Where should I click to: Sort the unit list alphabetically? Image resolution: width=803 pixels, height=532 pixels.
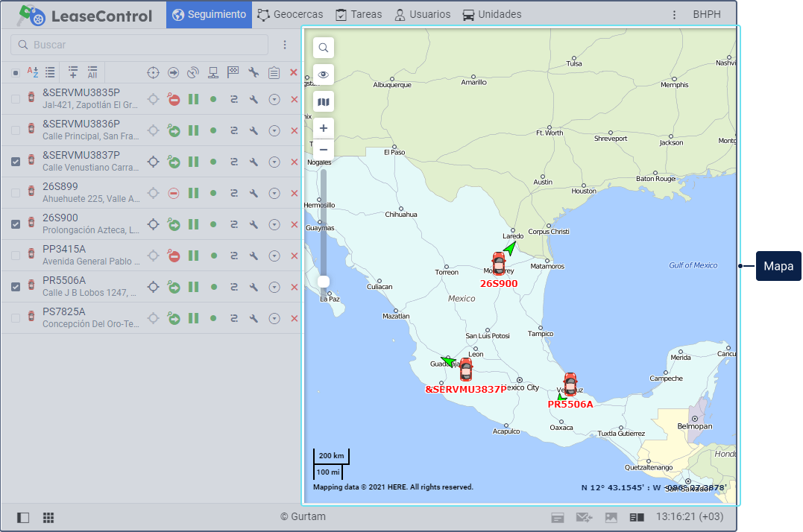(33, 72)
